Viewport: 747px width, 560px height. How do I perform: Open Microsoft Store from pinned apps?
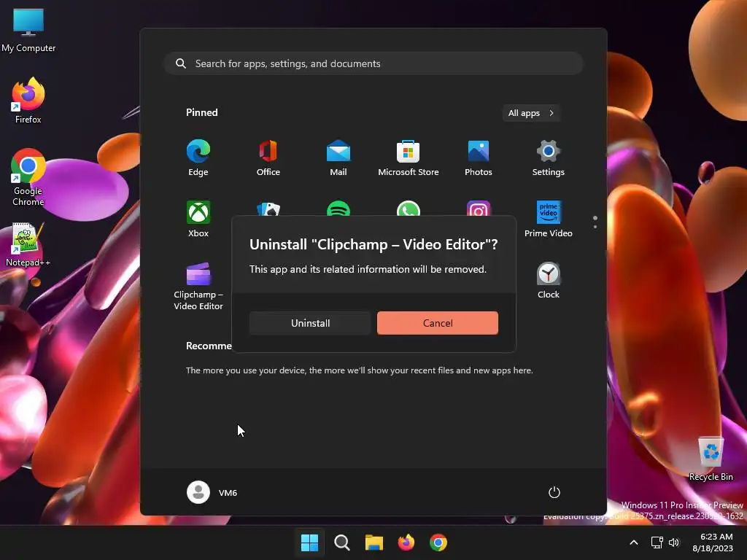(x=409, y=158)
